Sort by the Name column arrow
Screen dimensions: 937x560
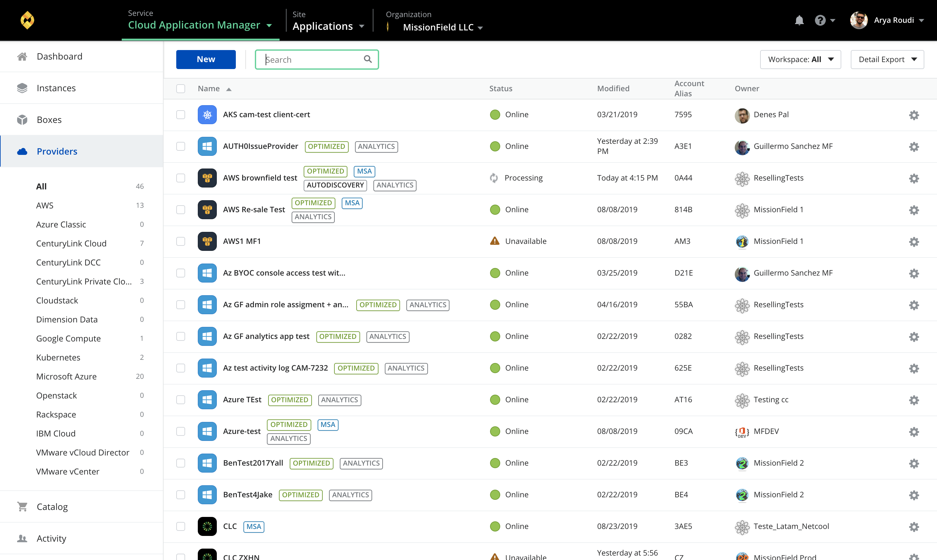[x=229, y=89]
